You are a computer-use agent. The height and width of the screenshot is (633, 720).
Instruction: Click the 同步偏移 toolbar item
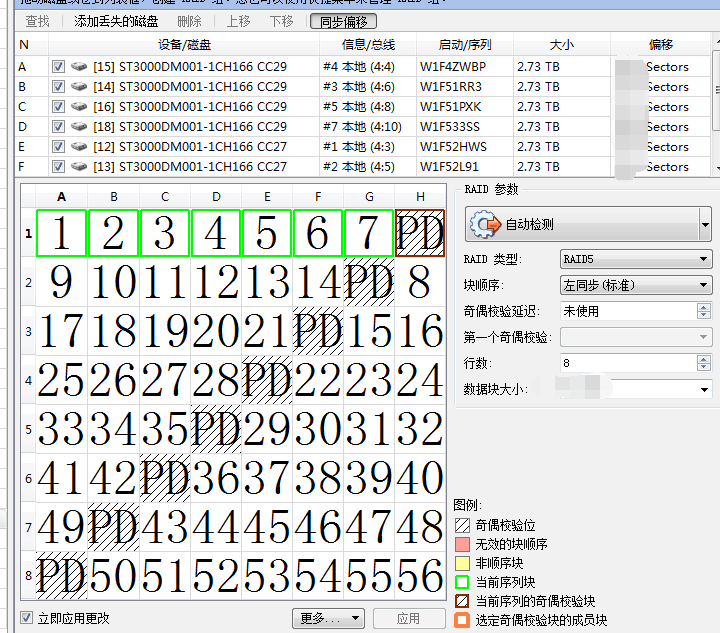[x=343, y=21]
